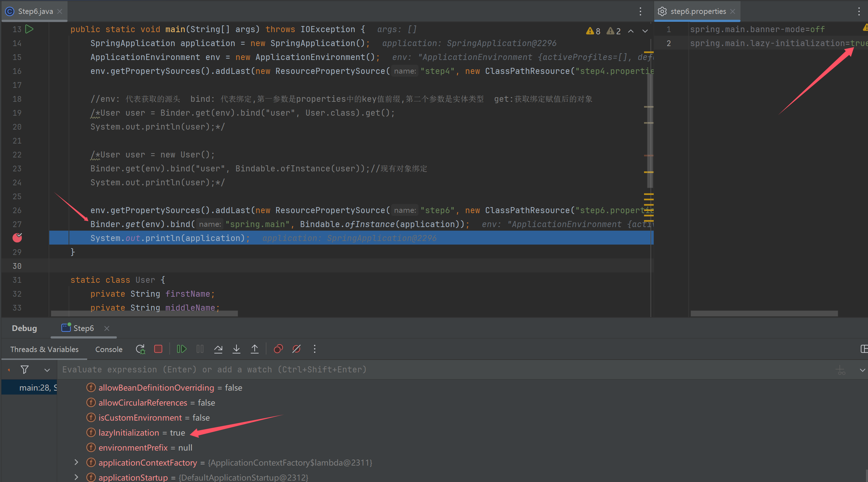This screenshot has height=482, width=868.
Task: Close the Step6.java tab
Action: pos(60,11)
